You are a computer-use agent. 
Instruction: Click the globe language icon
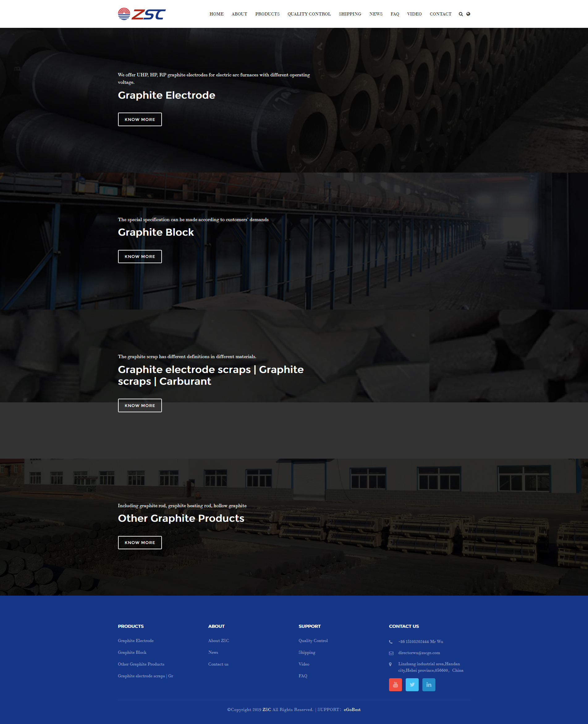point(468,14)
